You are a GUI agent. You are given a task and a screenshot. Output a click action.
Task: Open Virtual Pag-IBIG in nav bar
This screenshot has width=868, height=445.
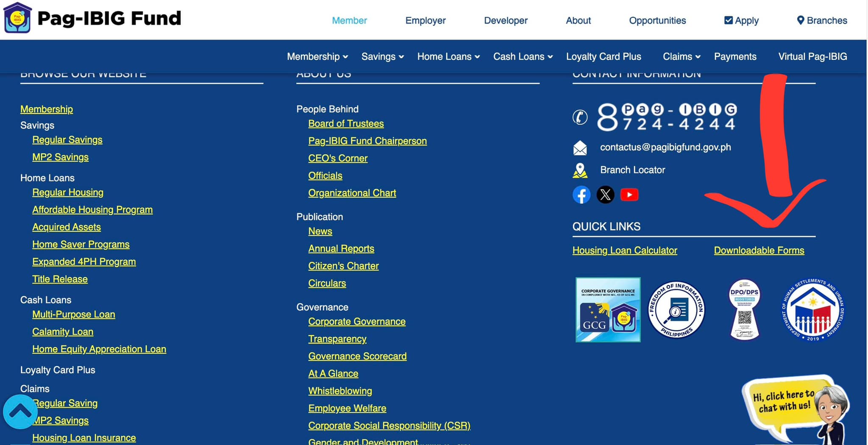[812, 56]
